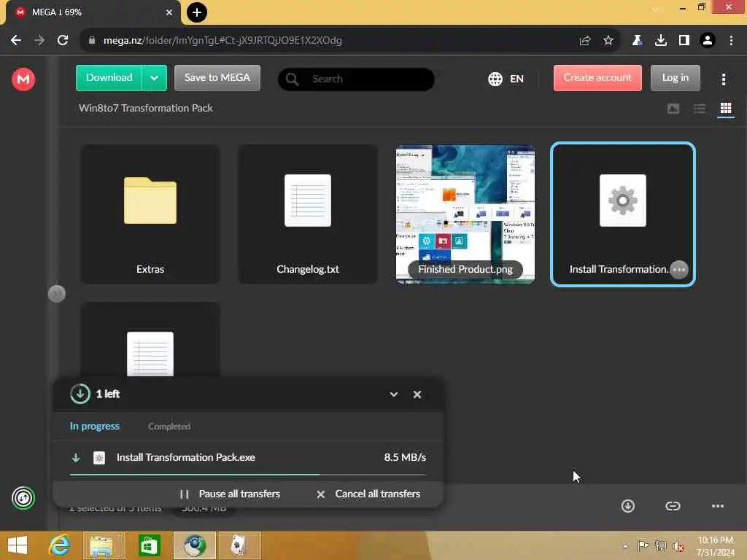The width and height of the screenshot is (747, 560).
Task: Open a new browser tab
Action: tap(196, 12)
